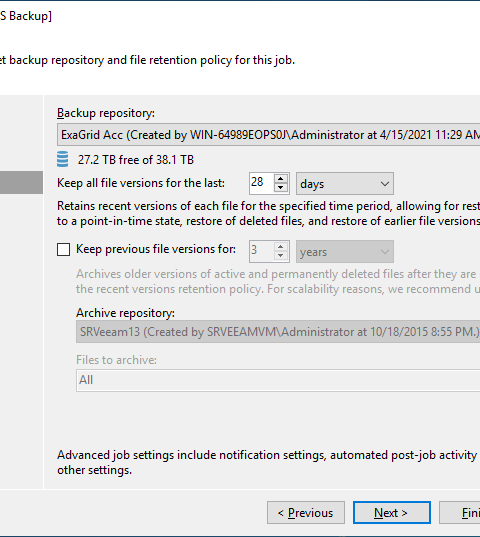Open the Archive repository SRVeeam13 dropdown

[x=278, y=332]
